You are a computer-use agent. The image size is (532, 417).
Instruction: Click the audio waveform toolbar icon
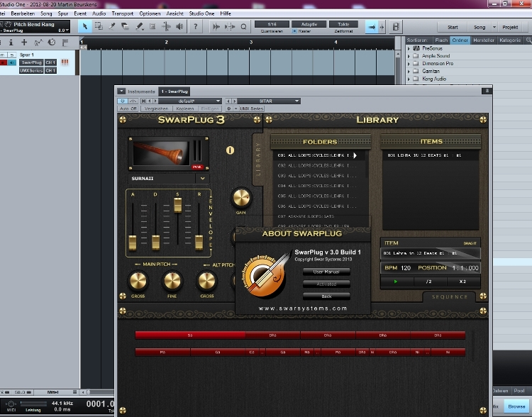click(x=216, y=26)
